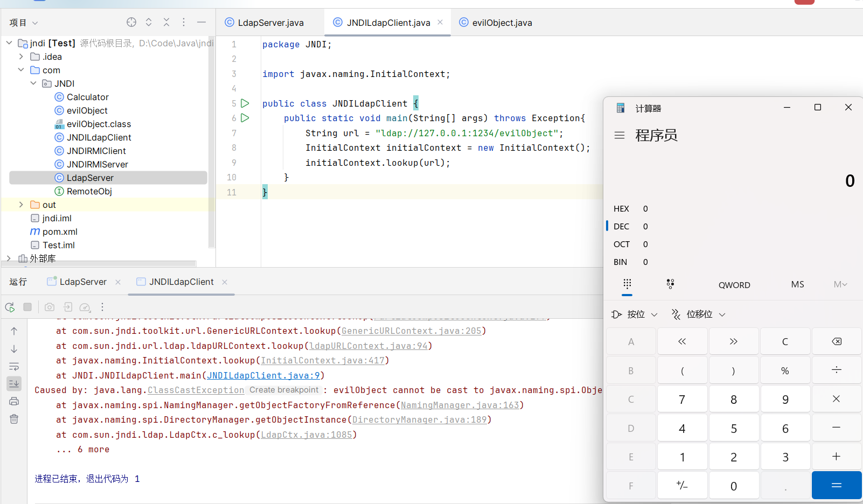The image size is (863, 504).
Task: Clear the console with trash icon
Action: 14,419
